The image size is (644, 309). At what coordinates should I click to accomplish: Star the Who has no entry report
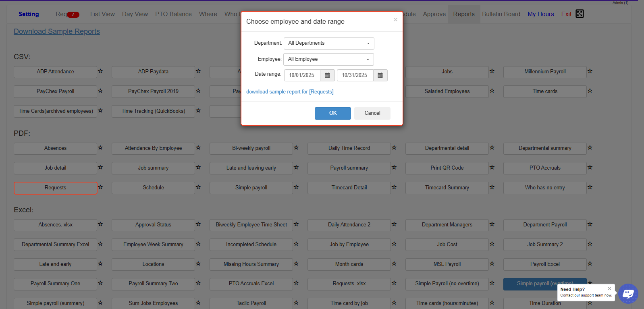pyautogui.click(x=590, y=187)
